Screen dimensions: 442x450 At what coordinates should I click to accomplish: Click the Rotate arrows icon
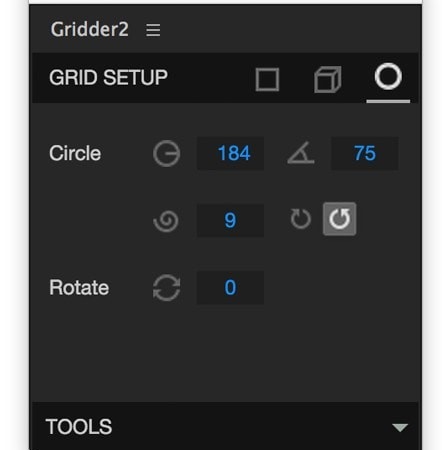[166, 288]
